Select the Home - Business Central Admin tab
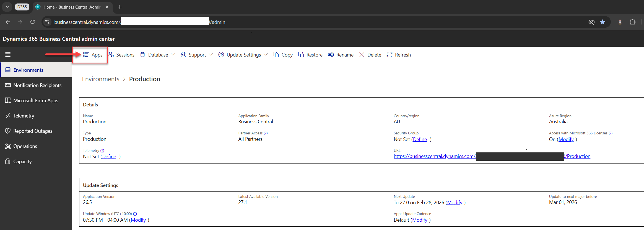The width and height of the screenshot is (644, 230). point(72,7)
